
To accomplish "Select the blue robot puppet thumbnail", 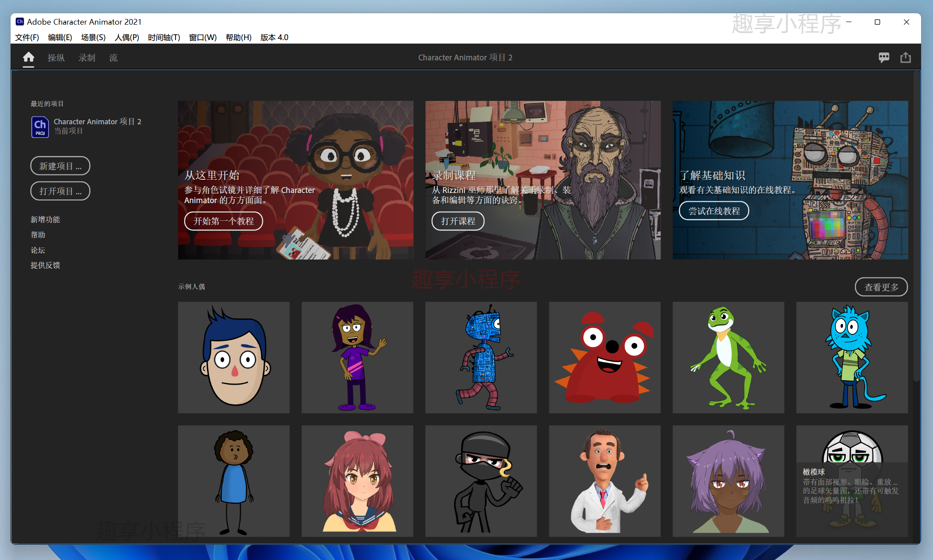I will 481,357.
